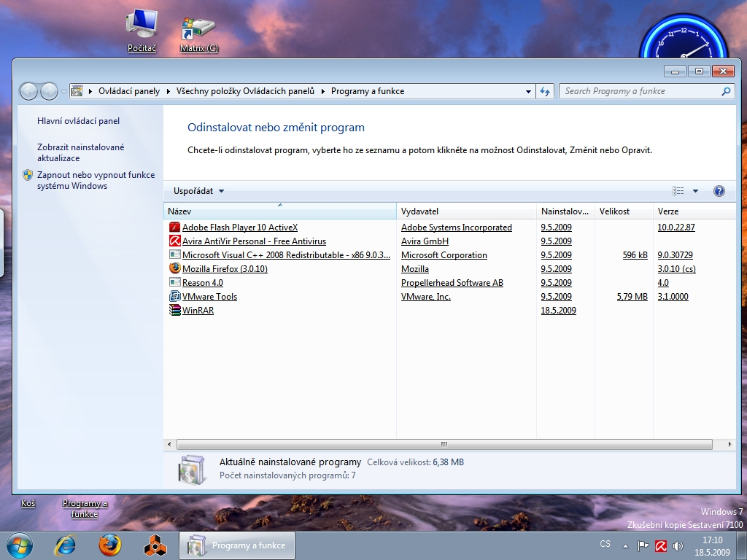
Task: Select the Adobe Flash Player 10 ActiveX entry
Action: tap(240, 227)
